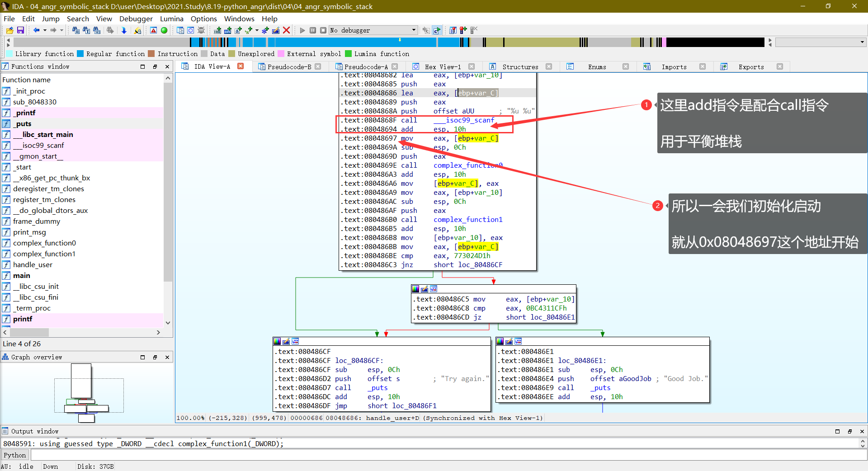Screen dimensions: 868x471
Task: Select print_msg in the functions list
Action: tap(29, 232)
